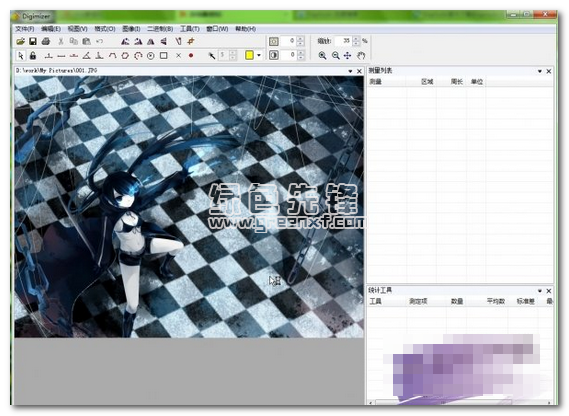Expand the dropdown arrow beside yellow swatch
This screenshot has height=416, width=569.
click(x=259, y=55)
